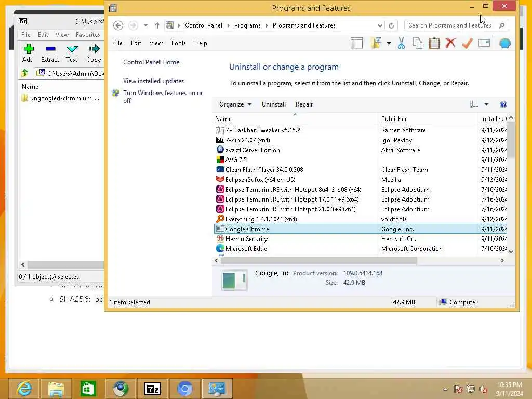Click the red X Delete toolbar icon

coord(450,44)
